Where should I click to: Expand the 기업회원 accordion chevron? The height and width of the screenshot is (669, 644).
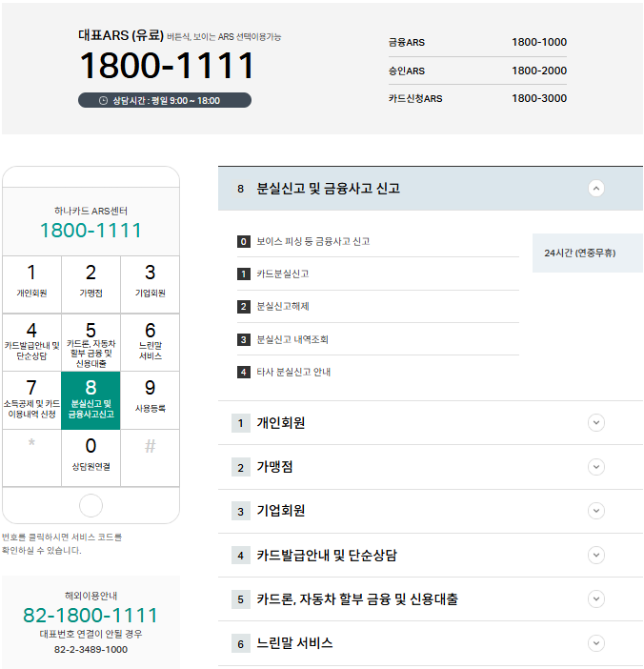pos(596,511)
